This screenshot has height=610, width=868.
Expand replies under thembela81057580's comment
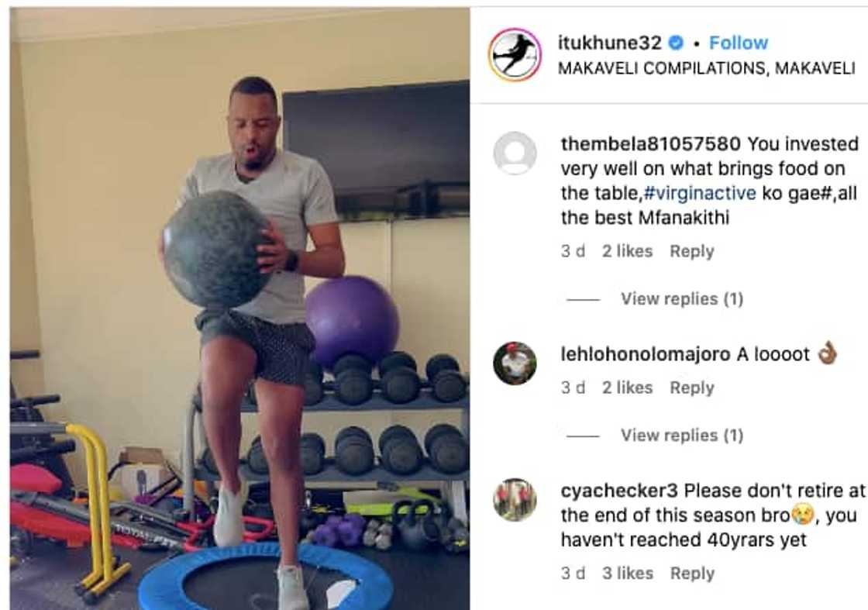pos(682,299)
